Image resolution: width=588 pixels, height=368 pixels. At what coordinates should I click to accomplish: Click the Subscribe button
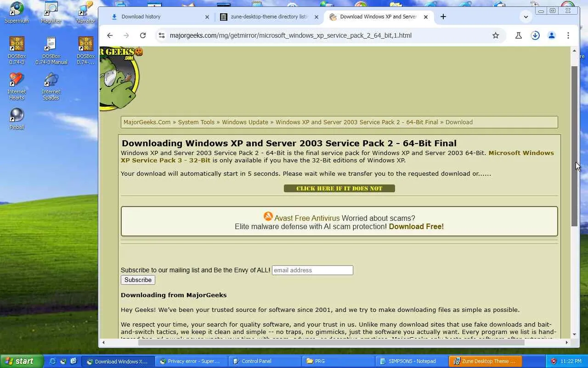[x=138, y=280]
